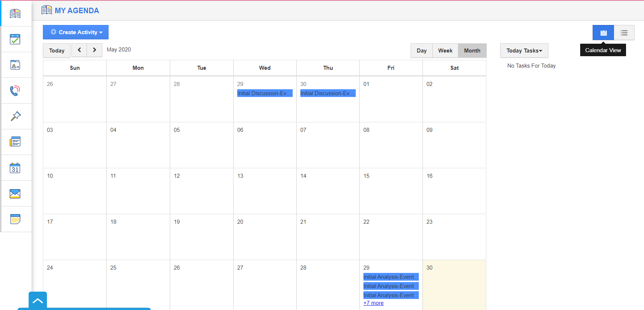This screenshot has width=644, height=310.
Task: Open second Initial Analysis-Event on May 29
Action: tap(391, 286)
